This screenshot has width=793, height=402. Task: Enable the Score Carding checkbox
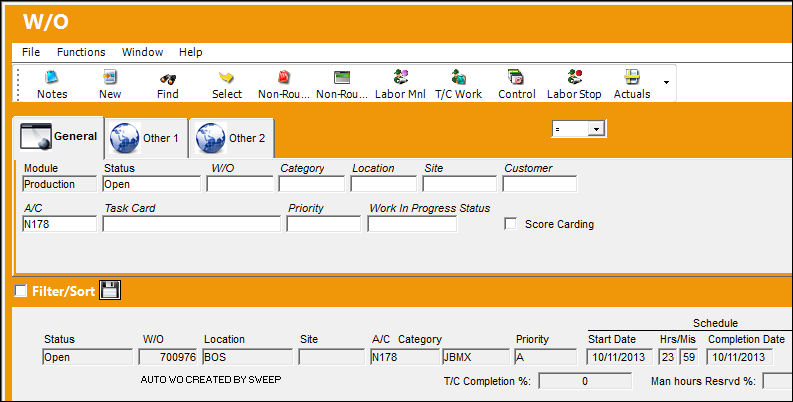point(511,224)
